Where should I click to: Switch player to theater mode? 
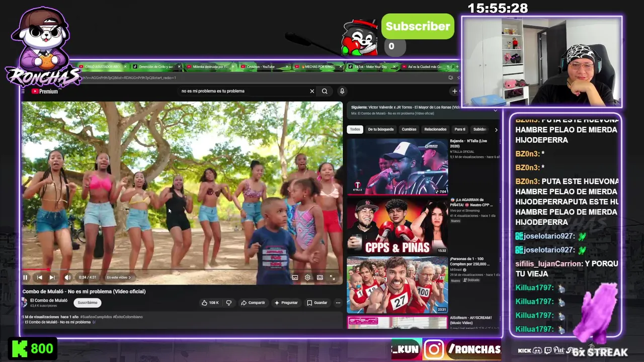tap(320, 278)
